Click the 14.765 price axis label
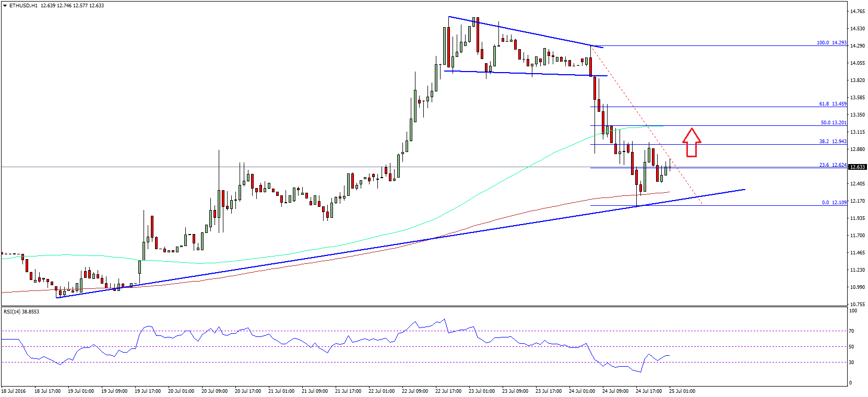Screen dimensions: 868x397 857,11
